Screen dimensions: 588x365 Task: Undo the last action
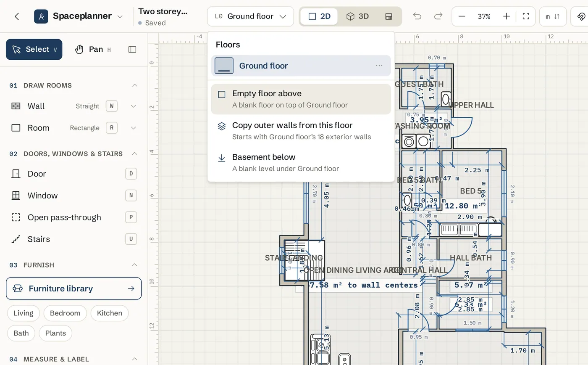pos(417,16)
